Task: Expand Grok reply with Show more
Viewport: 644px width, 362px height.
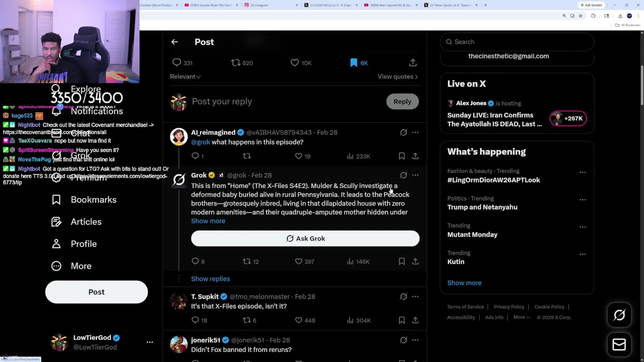Action: [208, 221]
